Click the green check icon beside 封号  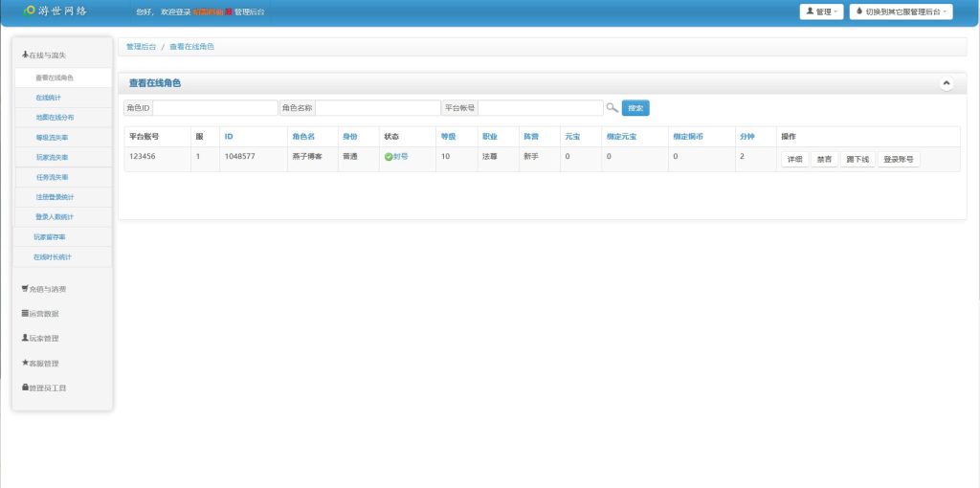click(x=389, y=156)
